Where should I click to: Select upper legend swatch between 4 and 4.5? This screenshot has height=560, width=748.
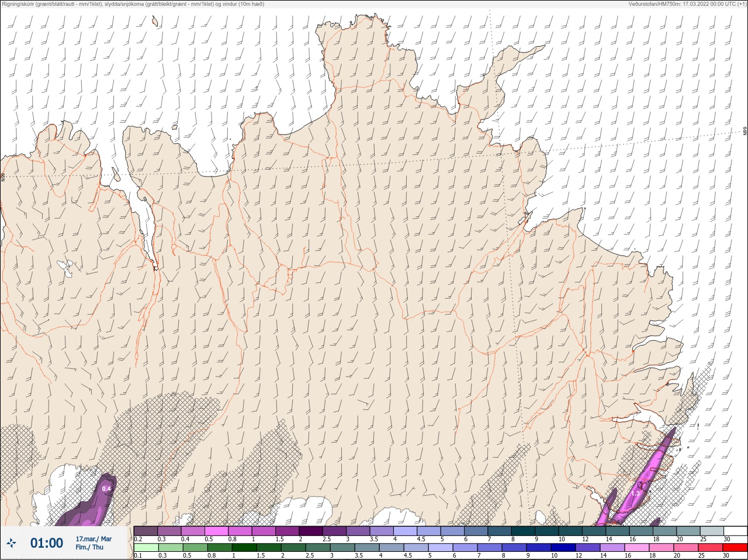coord(406,531)
